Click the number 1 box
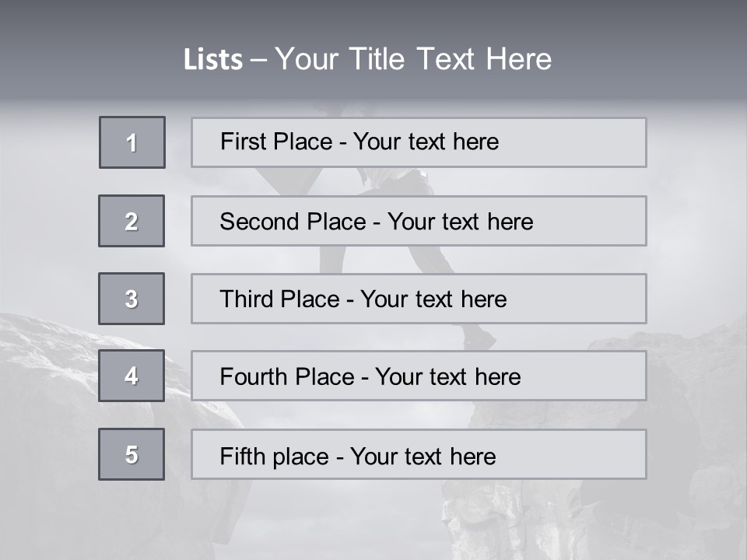The height and width of the screenshot is (560, 747). [132, 142]
